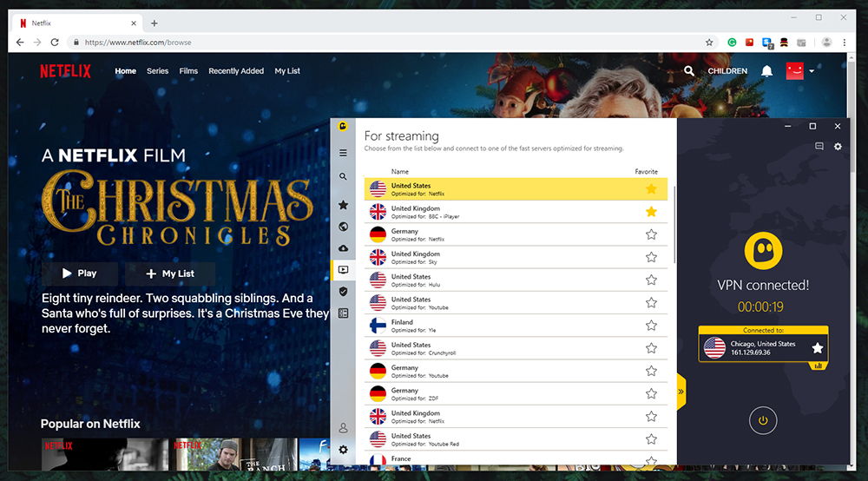
Task: Click the CyberGhost server list scrollbar
Action: pyautogui.click(x=674, y=225)
